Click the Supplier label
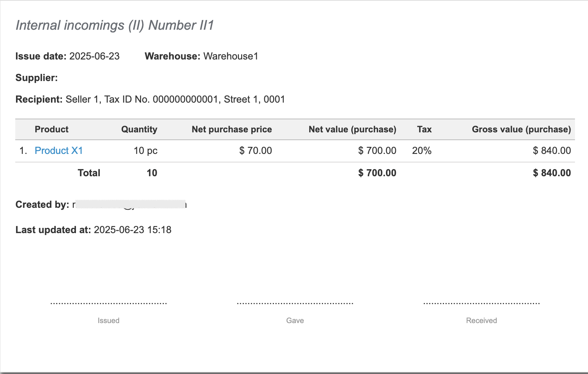Viewport: 588px width, 374px height. pos(36,78)
